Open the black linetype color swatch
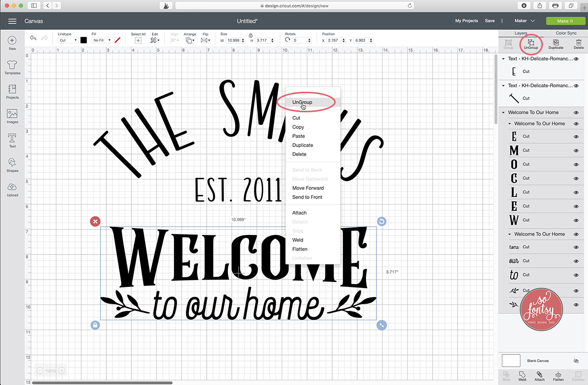The width and height of the screenshot is (588, 385). coord(84,40)
